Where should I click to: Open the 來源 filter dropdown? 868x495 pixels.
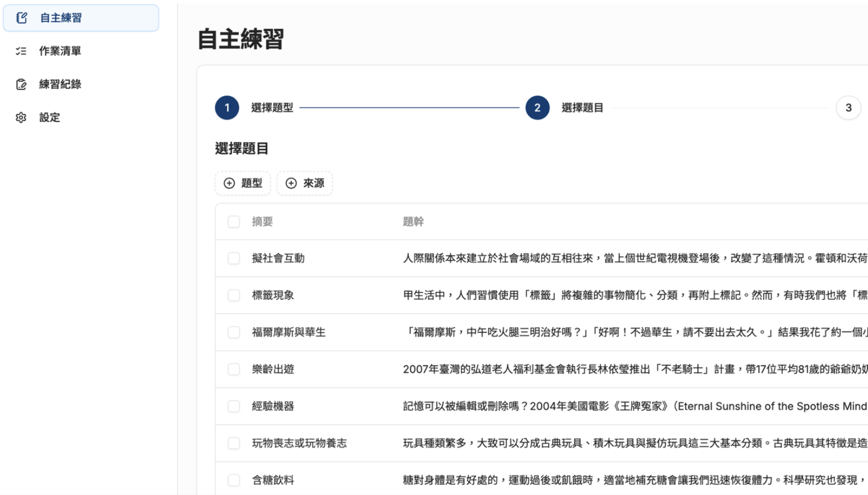(305, 183)
